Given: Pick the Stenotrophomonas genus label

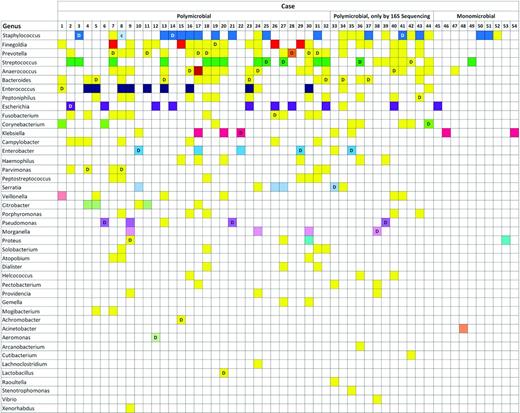Looking at the screenshot, I should [x=26, y=390].
